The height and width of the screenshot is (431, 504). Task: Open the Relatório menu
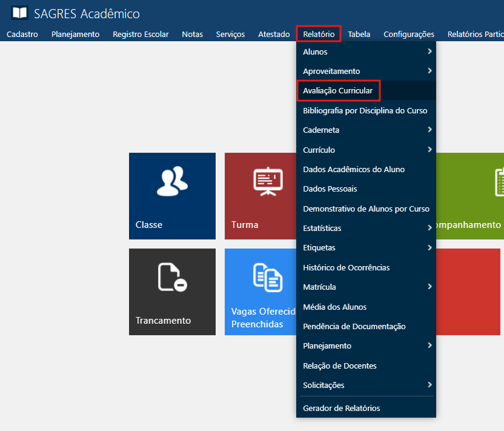(x=319, y=34)
